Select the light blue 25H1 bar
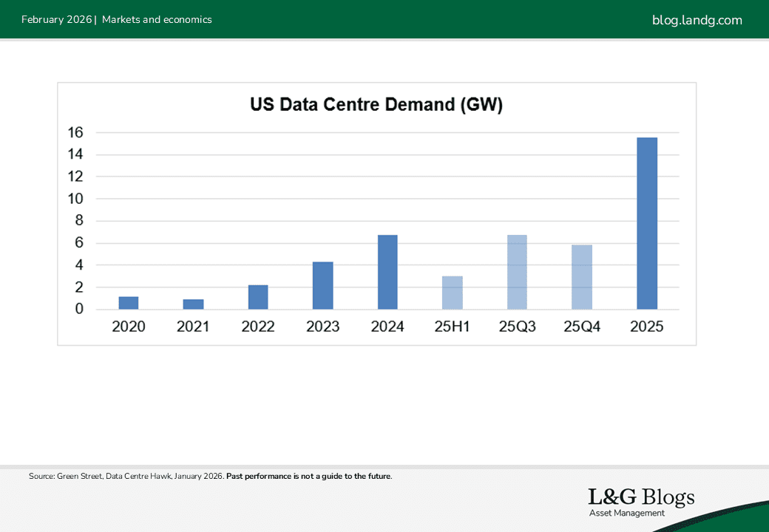769x532 pixels. pos(452,293)
